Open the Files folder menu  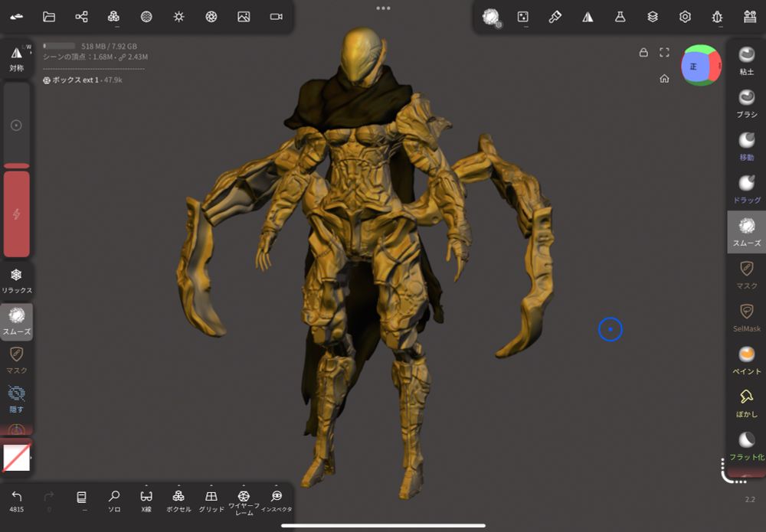(x=49, y=17)
